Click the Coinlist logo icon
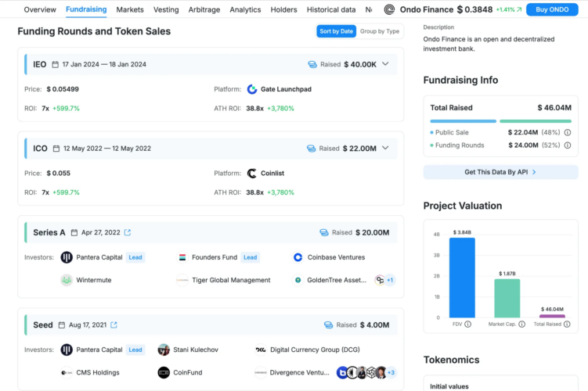 252,173
